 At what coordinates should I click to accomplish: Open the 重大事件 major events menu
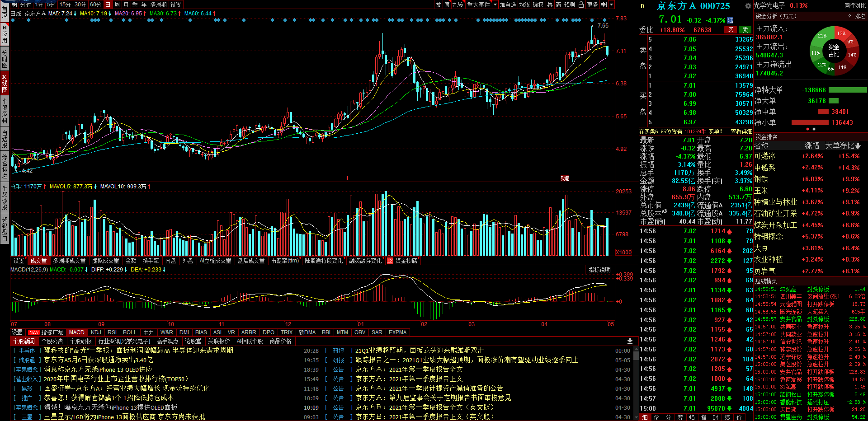478,5
